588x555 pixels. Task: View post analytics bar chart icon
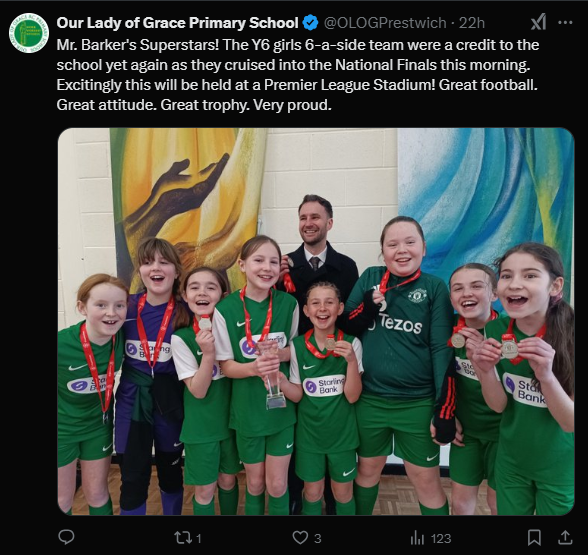point(417,538)
